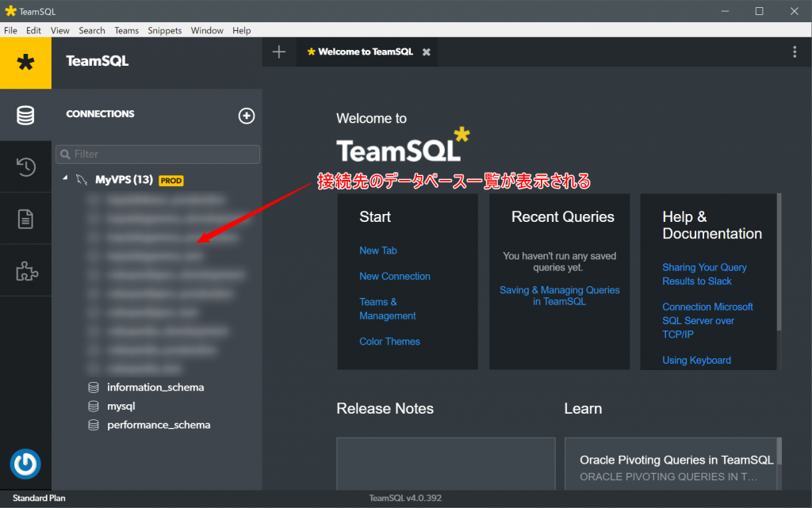
Task: Click Standard Plan in status bar
Action: (x=39, y=498)
